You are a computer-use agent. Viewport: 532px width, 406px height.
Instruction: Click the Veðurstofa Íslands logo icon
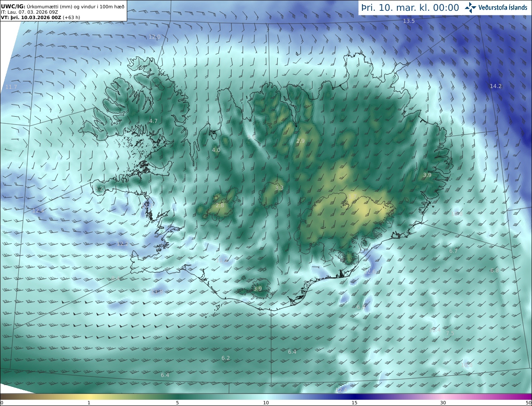point(470,7)
